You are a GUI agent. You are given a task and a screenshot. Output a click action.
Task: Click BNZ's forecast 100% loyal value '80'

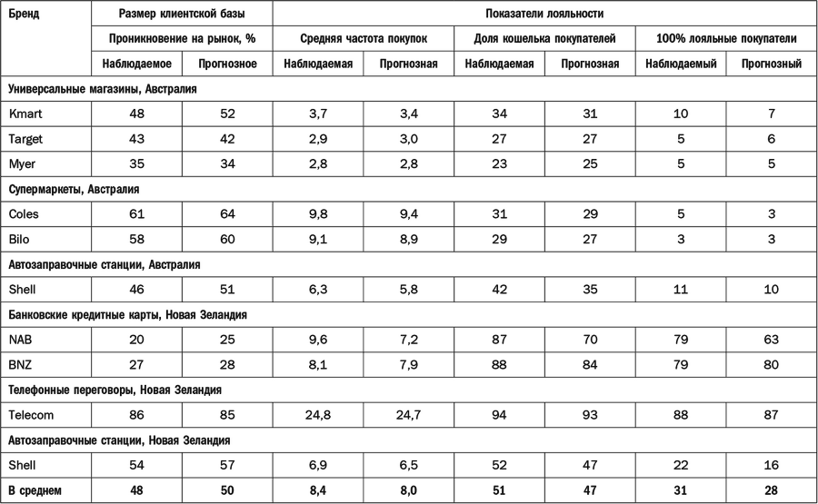coord(772,365)
